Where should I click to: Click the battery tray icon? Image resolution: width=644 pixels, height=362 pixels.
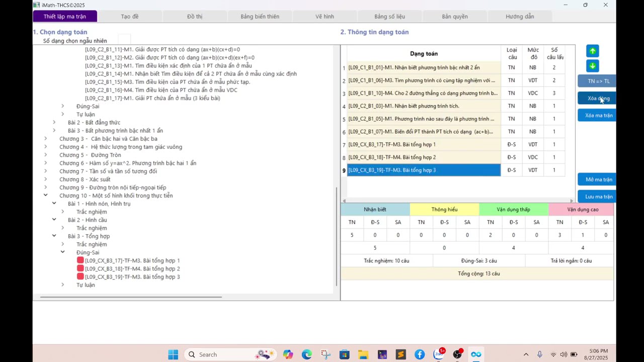click(574, 354)
